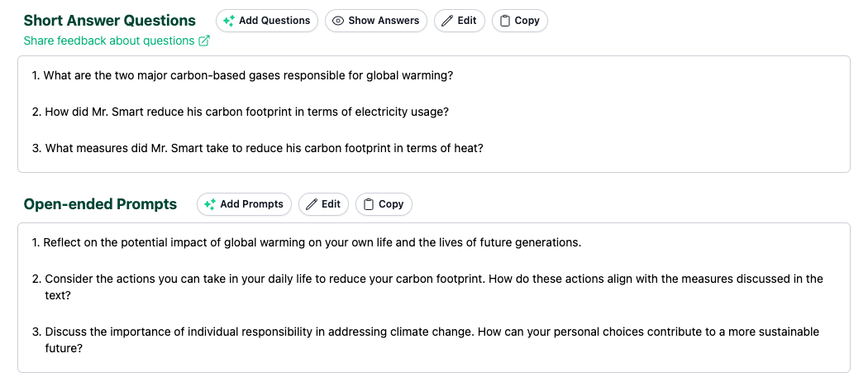
Task: Select prompt about impact on future generations
Action: [307, 242]
